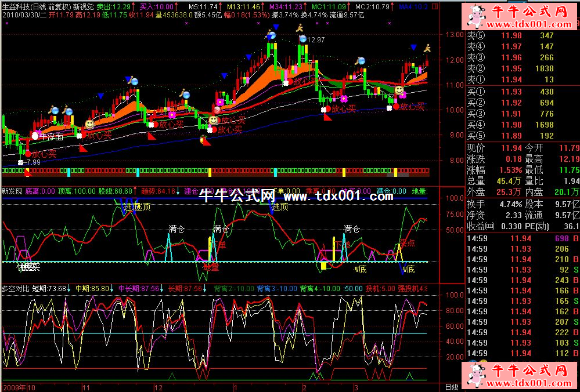Click the 趋势:64.16 value label
The image size is (580, 392).
coord(158,191)
